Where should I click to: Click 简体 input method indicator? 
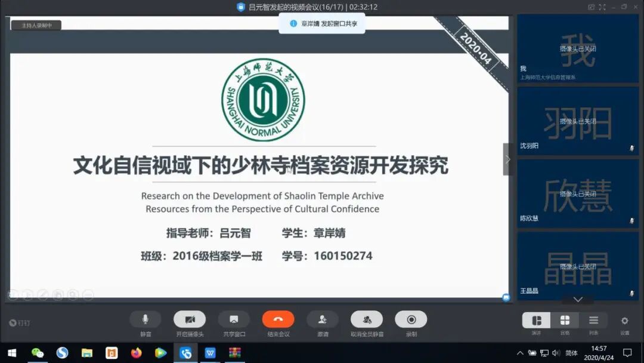point(571,353)
